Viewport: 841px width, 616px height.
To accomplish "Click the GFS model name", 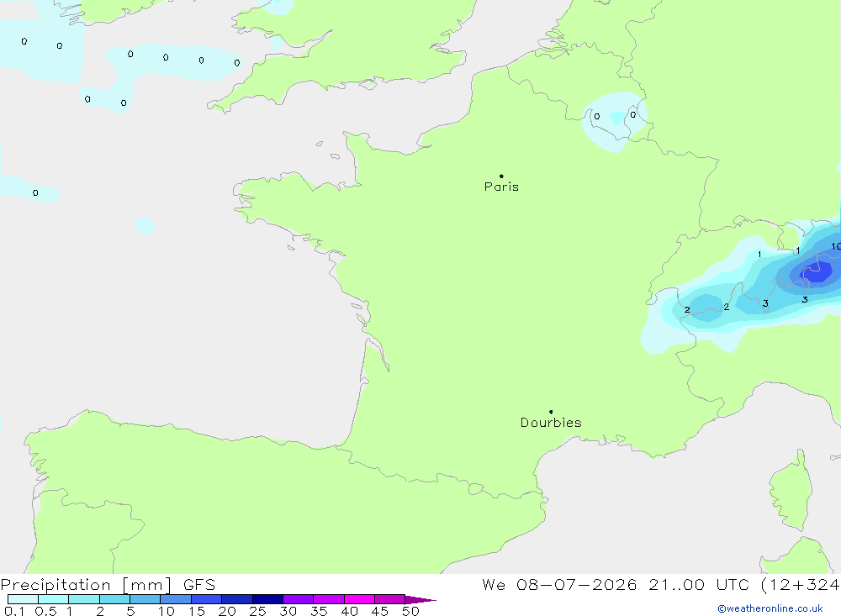I will point(199,585).
